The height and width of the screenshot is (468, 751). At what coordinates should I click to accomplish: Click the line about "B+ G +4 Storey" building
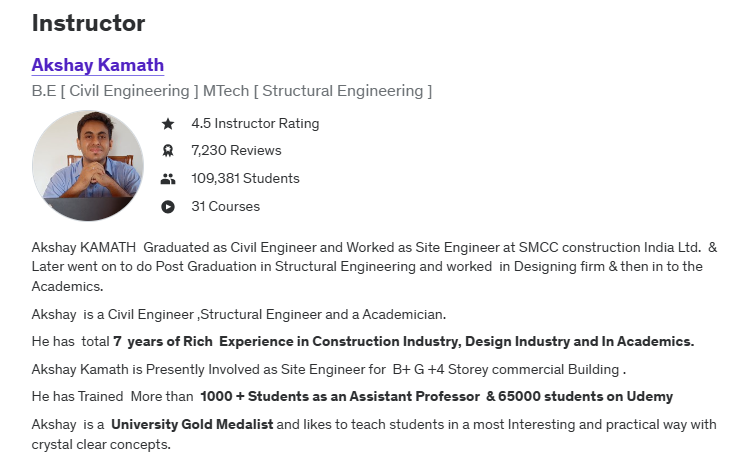pyautogui.click(x=329, y=369)
